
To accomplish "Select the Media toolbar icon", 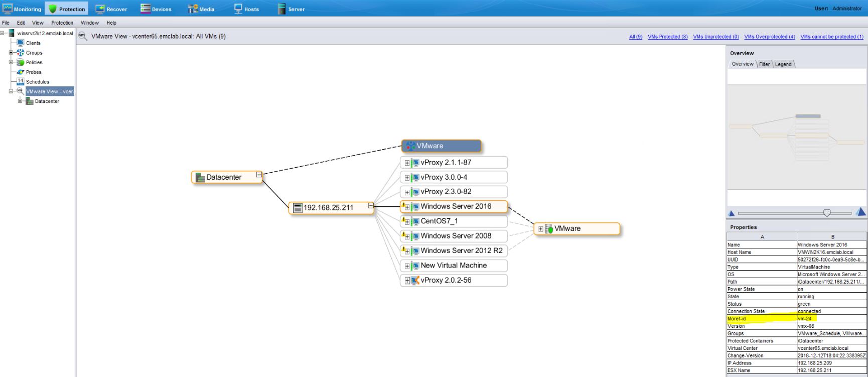I will 193,9.
